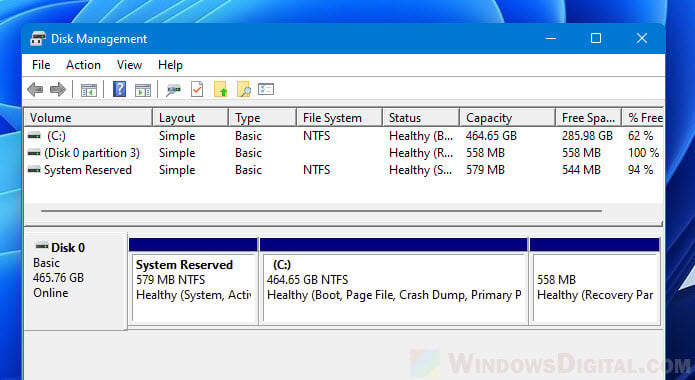The width and height of the screenshot is (695, 380).
Task: Minimize the Disk Management window
Action: pos(551,39)
